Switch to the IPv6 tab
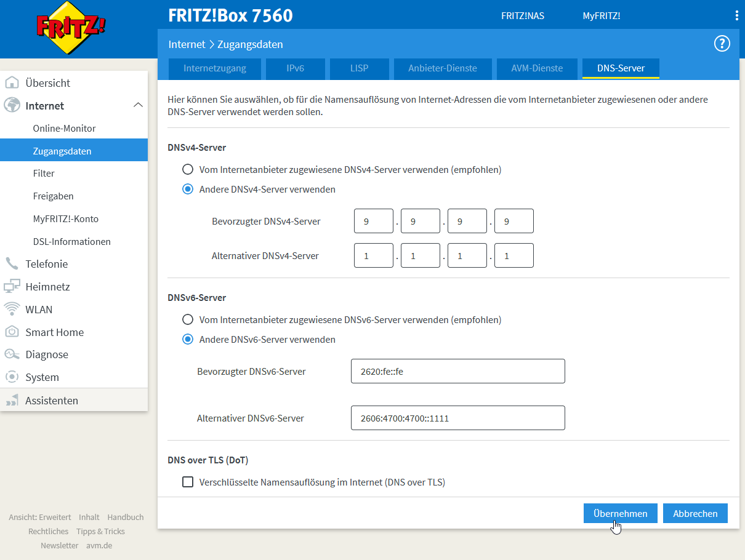This screenshot has height=560, width=745. 296,69
